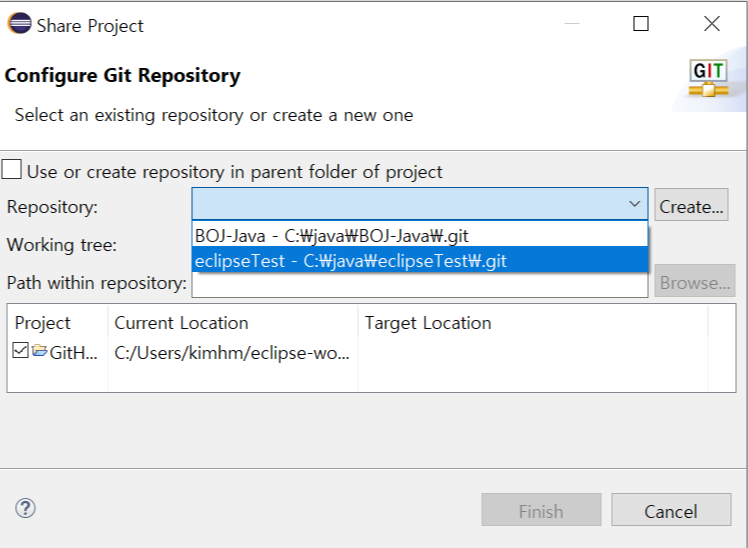Collapse the Repository combo box arrow

[x=634, y=204]
